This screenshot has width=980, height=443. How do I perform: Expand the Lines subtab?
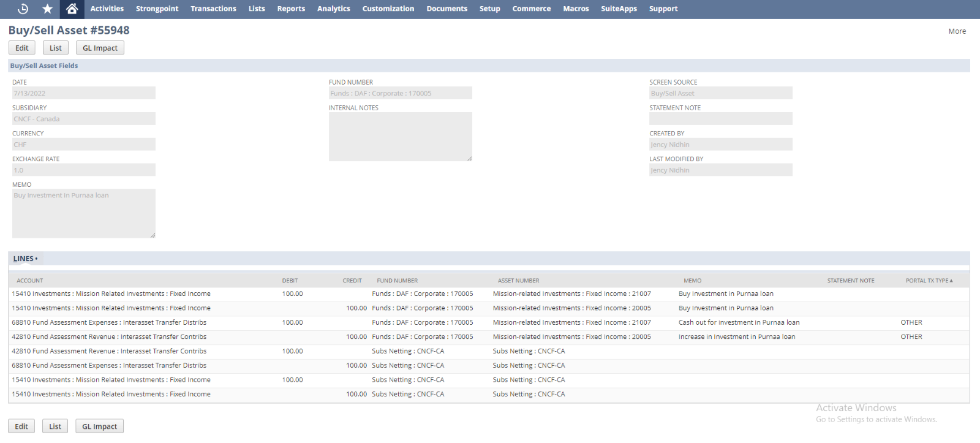(24, 259)
